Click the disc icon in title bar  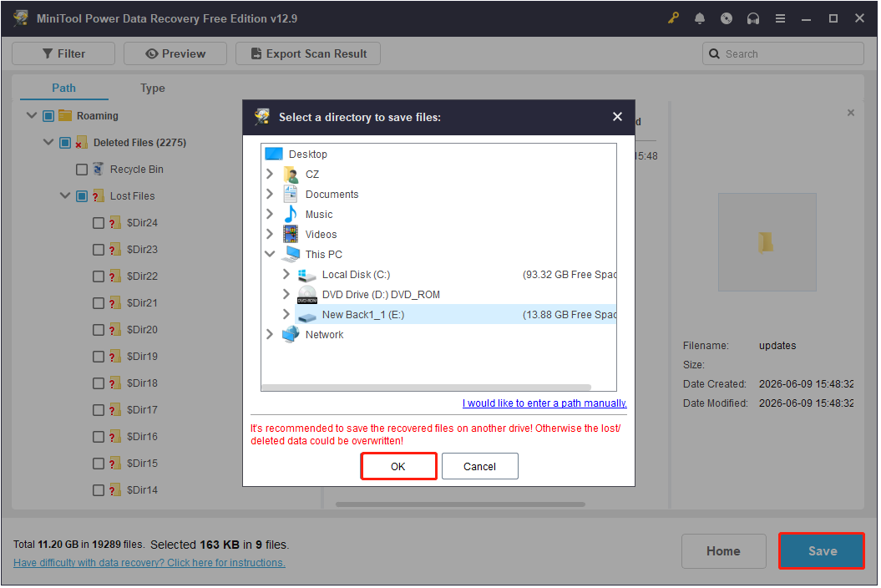[x=727, y=18]
